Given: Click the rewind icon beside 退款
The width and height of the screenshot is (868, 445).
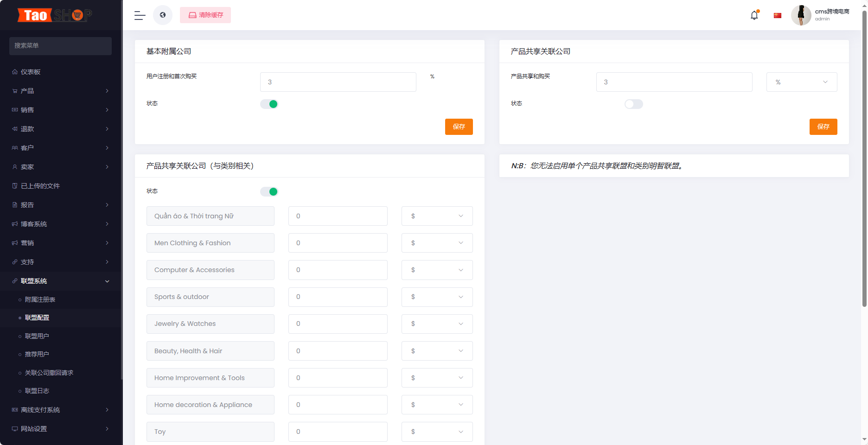Looking at the screenshot, I should tap(15, 129).
